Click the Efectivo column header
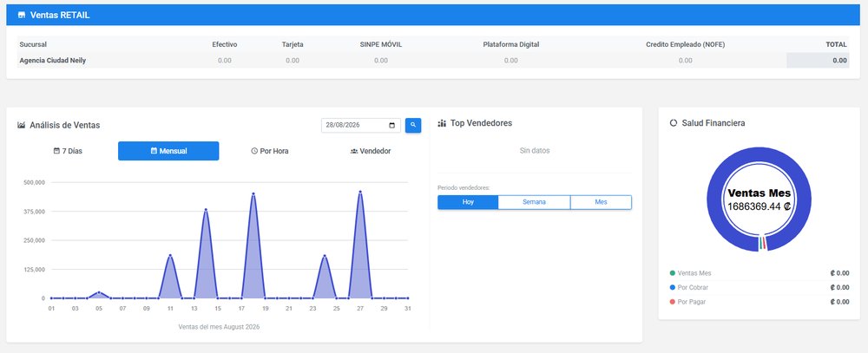The width and height of the screenshot is (868, 353). tap(224, 44)
